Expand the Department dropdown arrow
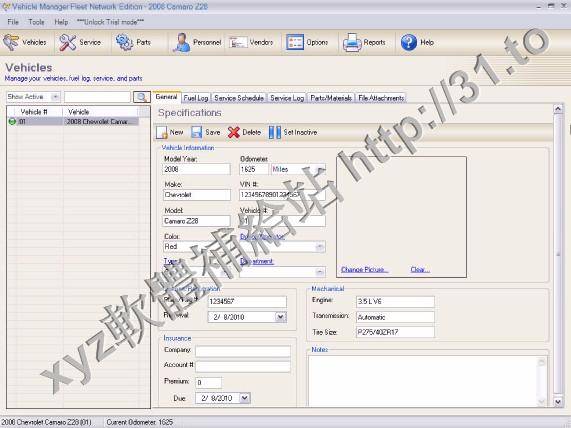Image resolution: width=571 pixels, height=428 pixels. click(320, 272)
